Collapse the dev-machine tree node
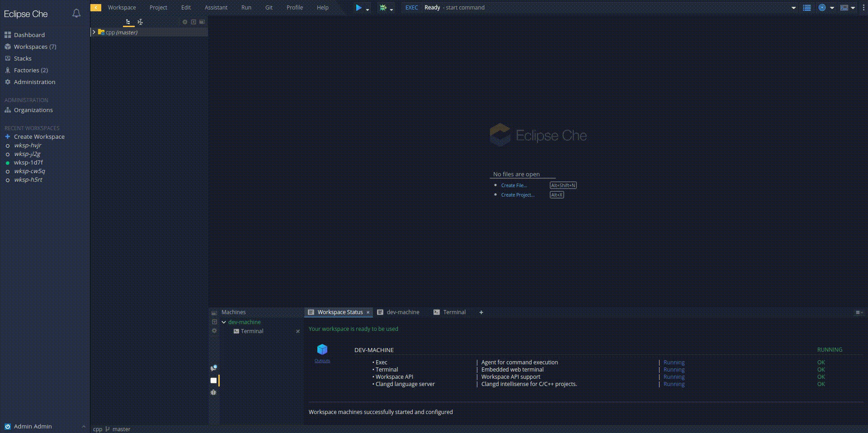868x433 pixels. pos(224,322)
